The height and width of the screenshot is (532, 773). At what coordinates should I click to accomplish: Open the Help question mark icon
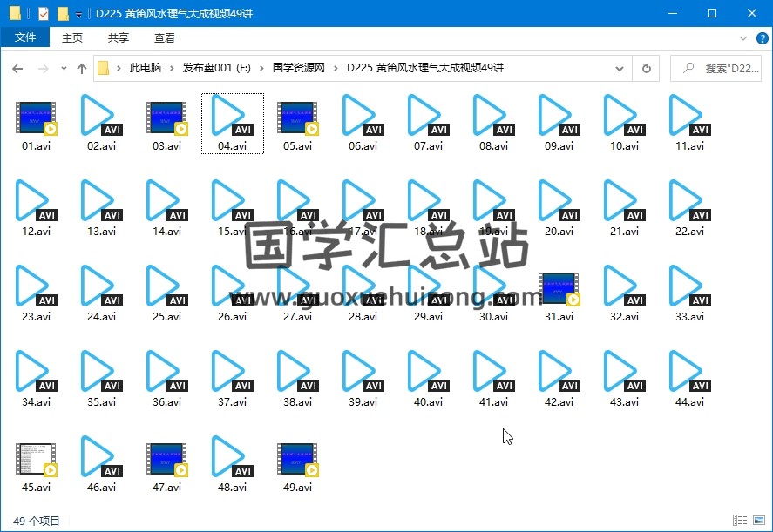761,38
